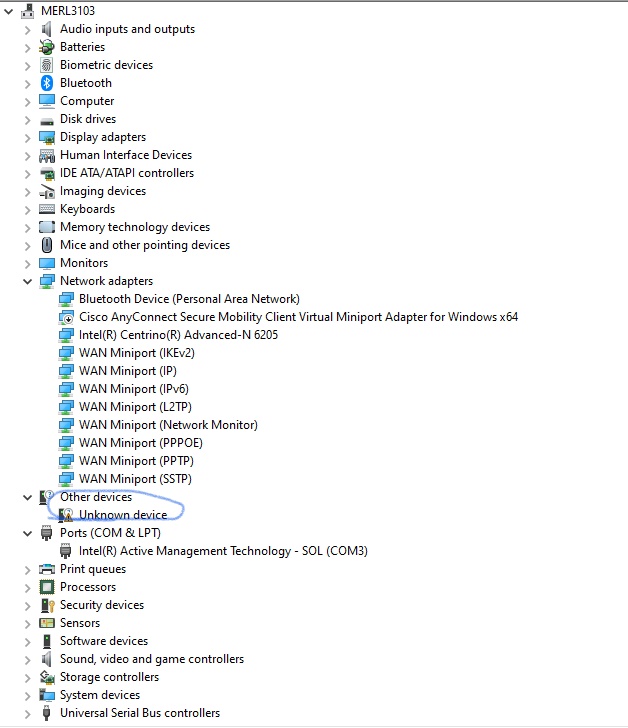This screenshot has width=628, height=728.
Task: Click the Display adapters icon
Action: (x=46, y=137)
